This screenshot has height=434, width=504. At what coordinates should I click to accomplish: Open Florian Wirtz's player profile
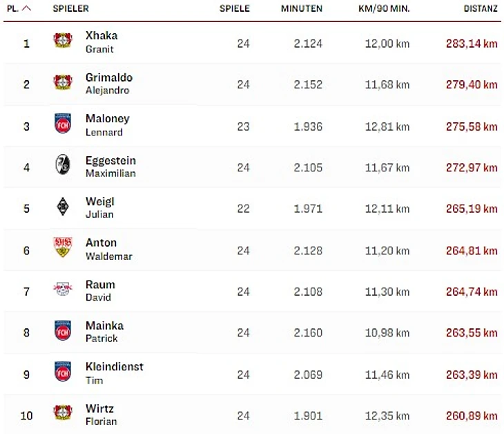(101, 414)
